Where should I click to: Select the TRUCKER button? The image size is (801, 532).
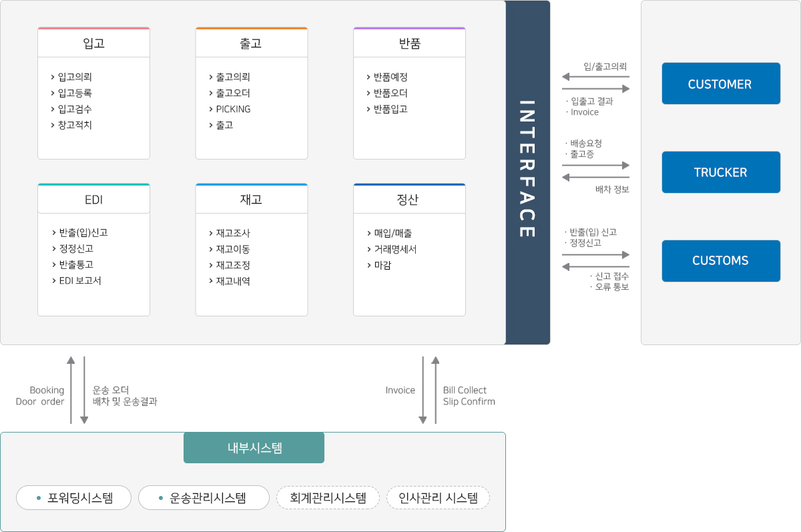pos(720,172)
